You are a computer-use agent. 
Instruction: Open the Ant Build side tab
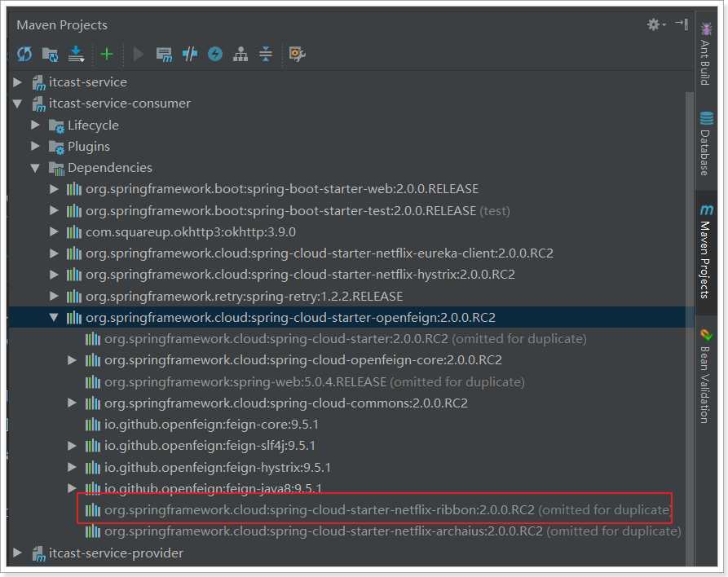[705, 55]
